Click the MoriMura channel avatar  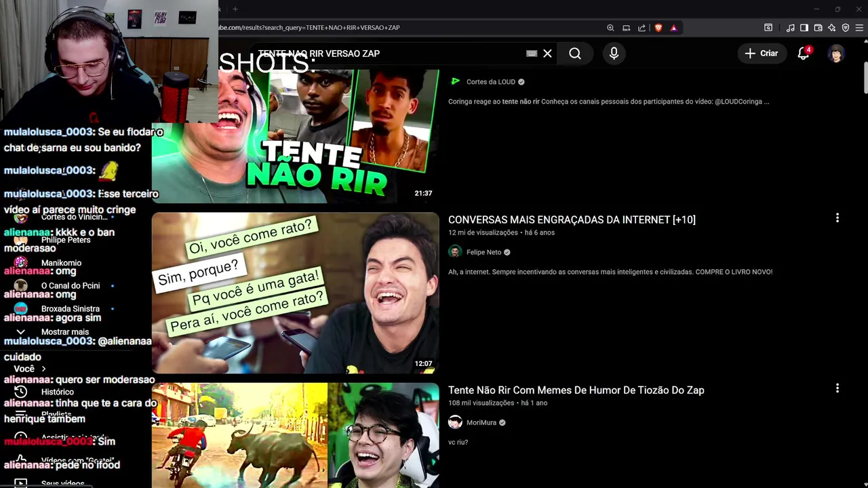[455, 422]
